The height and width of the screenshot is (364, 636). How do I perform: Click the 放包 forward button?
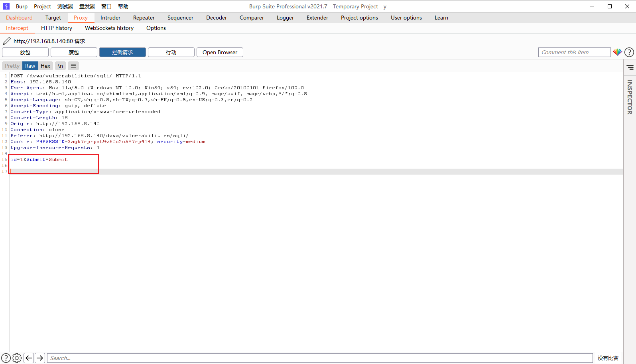pyautogui.click(x=25, y=52)
